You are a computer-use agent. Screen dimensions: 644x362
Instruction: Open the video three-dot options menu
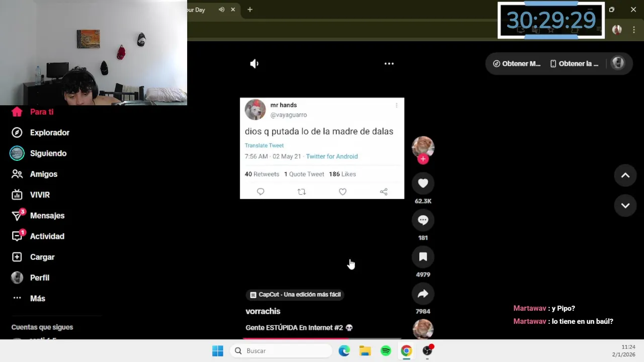point(389,64)
